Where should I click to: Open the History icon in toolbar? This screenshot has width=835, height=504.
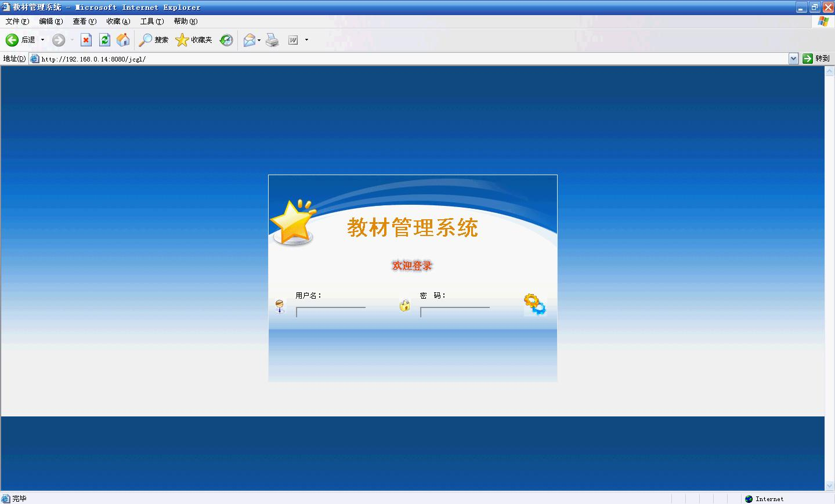(x=226, y=40)
